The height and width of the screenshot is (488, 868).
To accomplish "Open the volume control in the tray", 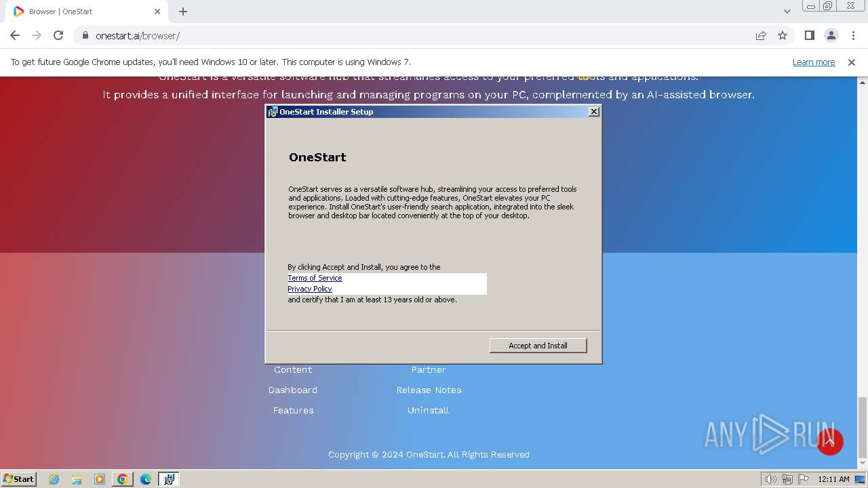I will point(770,479).
